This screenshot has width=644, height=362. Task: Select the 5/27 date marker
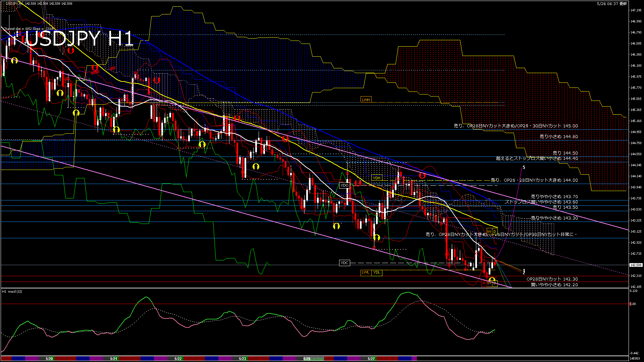[x=371, y=359]
